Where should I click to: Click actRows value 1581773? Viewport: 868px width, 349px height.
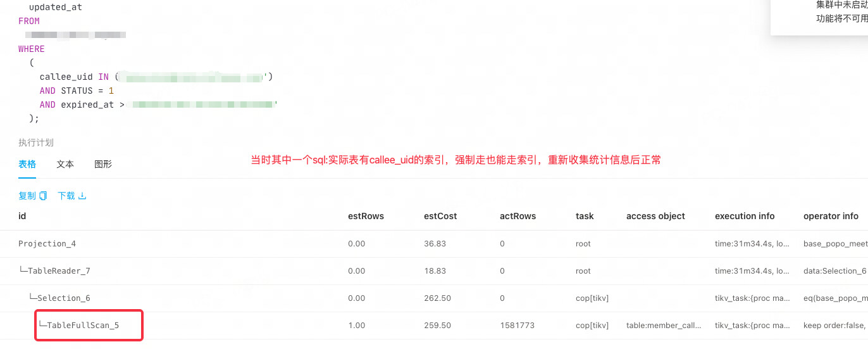click(x=517, y=326)
